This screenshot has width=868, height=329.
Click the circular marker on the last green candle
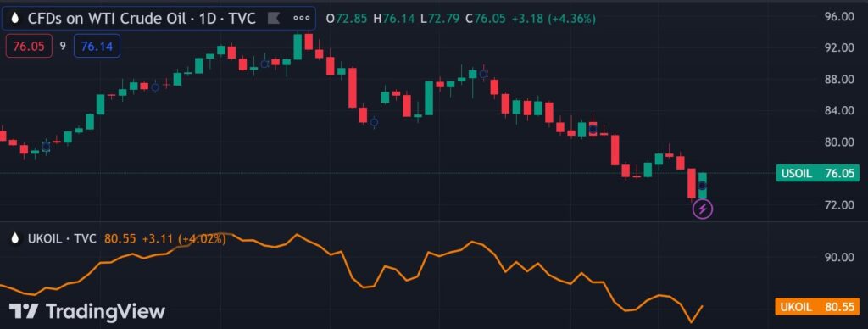pyautogui.click(x=702, y=186)
